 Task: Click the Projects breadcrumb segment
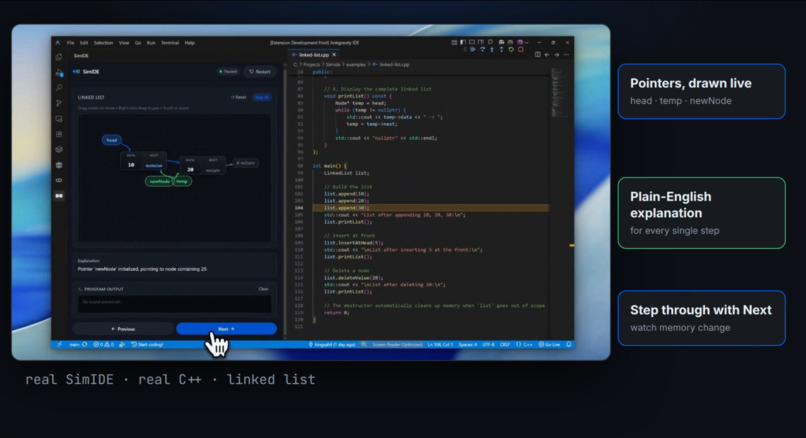[312, 65]
